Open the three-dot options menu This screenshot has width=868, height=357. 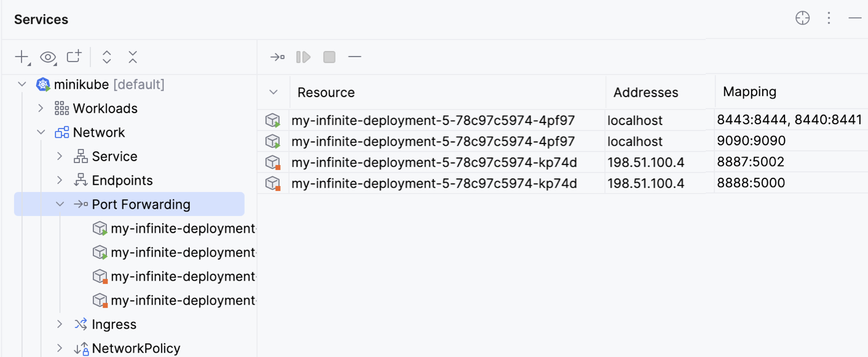point(828,18)
